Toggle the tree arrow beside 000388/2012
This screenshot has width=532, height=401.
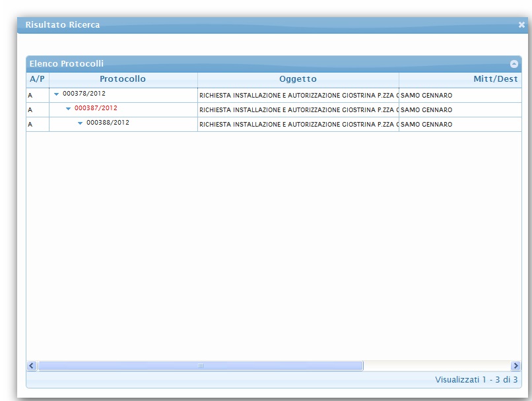pyautogui.click(x=80, y=123)
